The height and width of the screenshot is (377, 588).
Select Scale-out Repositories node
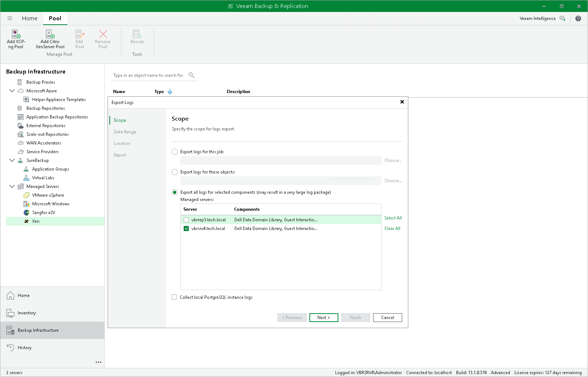[x=47, y=134]
